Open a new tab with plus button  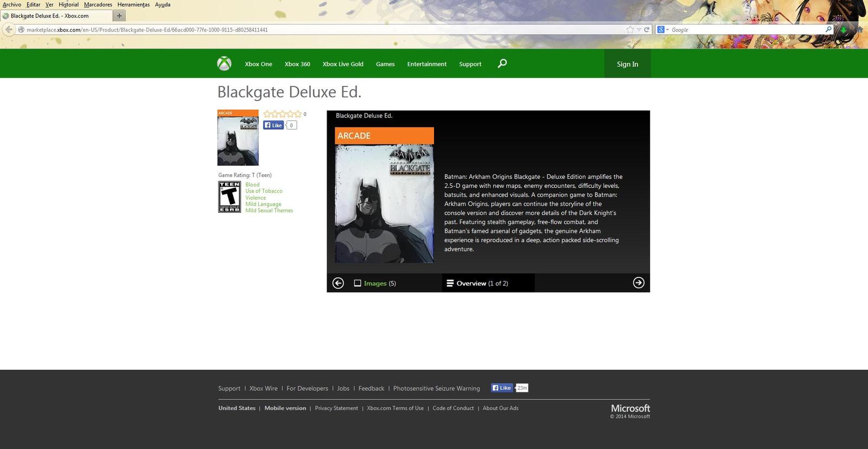coord(119,16)
